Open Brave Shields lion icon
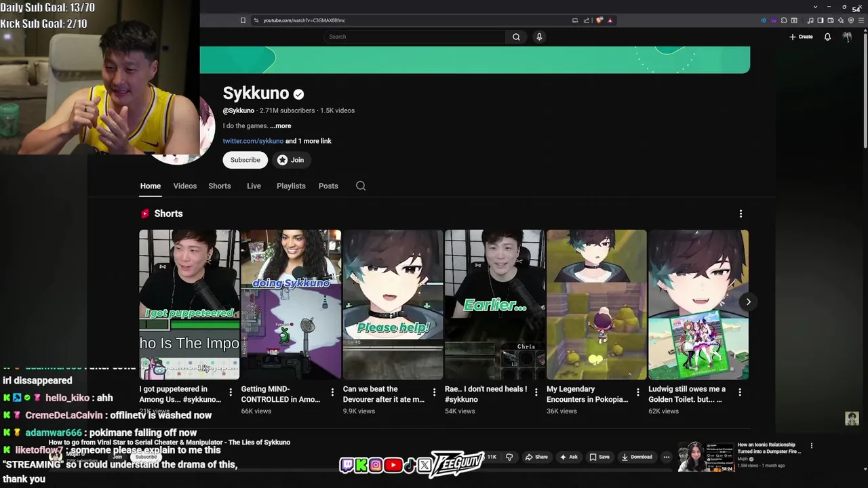This screenshot has width=868, height=488. [599, 20]
